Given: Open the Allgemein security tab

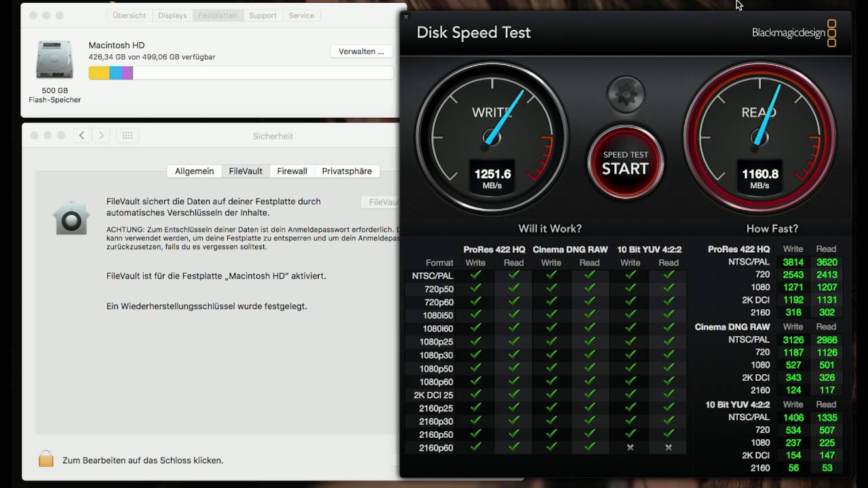Looking at the screenshot, I should click(195, 171).
